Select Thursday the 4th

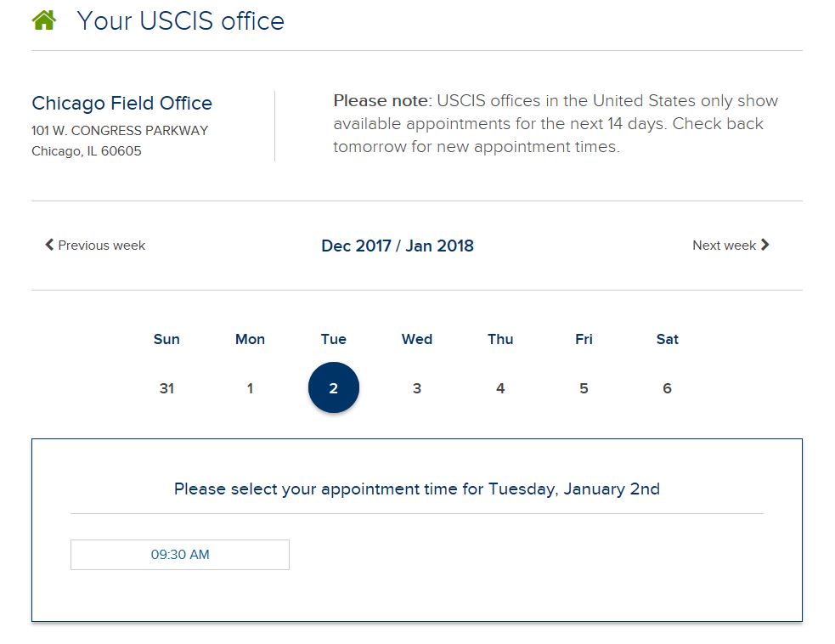click(x=500, y=388)
